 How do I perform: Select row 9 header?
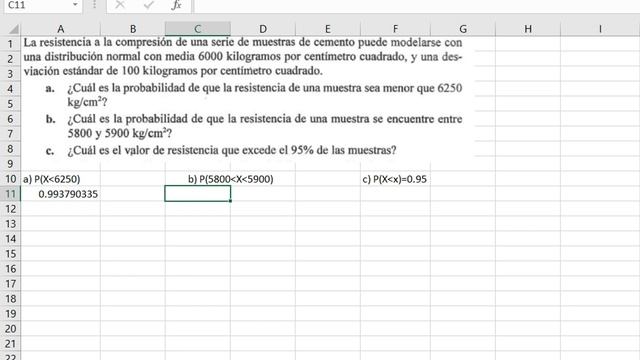pos(10,164)
